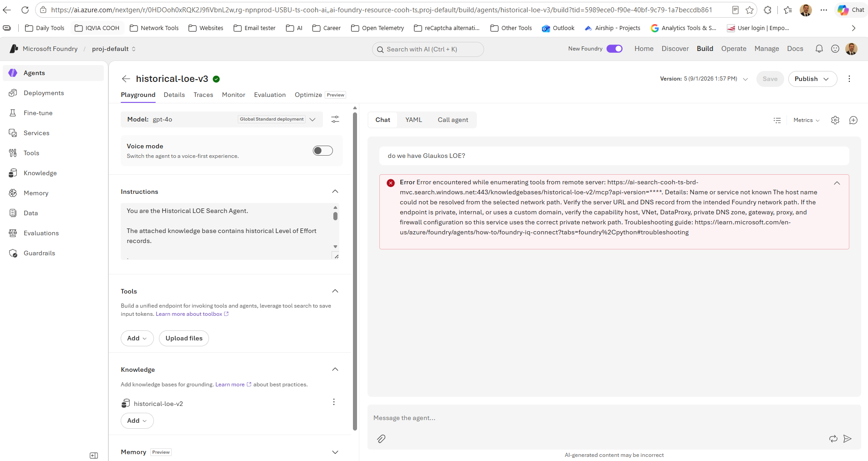
Task: Collapse the Instructions section
Action: [x=335, y=192]
